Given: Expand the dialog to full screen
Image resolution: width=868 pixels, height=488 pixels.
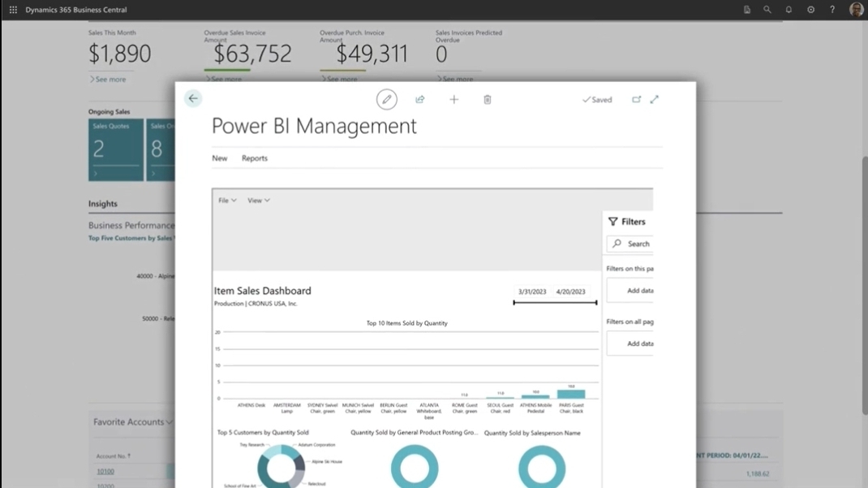Looking at the screenshot, I should pyautogui.click(x=655, y=99).
